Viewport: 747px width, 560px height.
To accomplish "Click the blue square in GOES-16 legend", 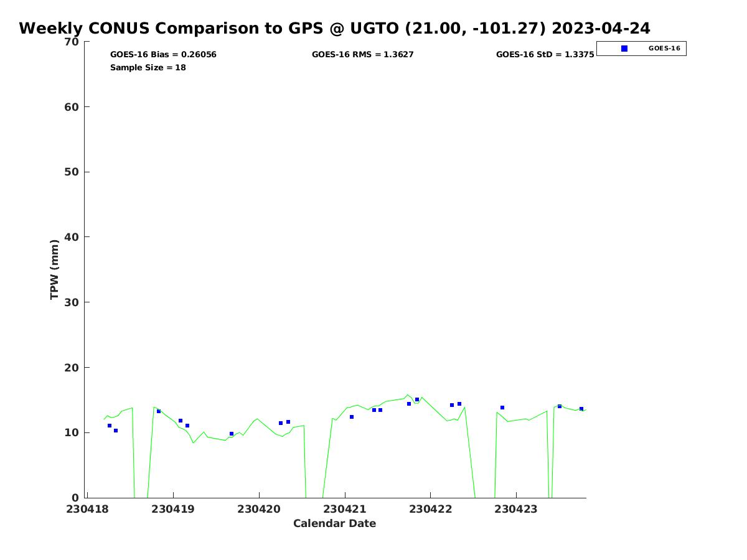I will pyautogui.click(x=624, y=49).
